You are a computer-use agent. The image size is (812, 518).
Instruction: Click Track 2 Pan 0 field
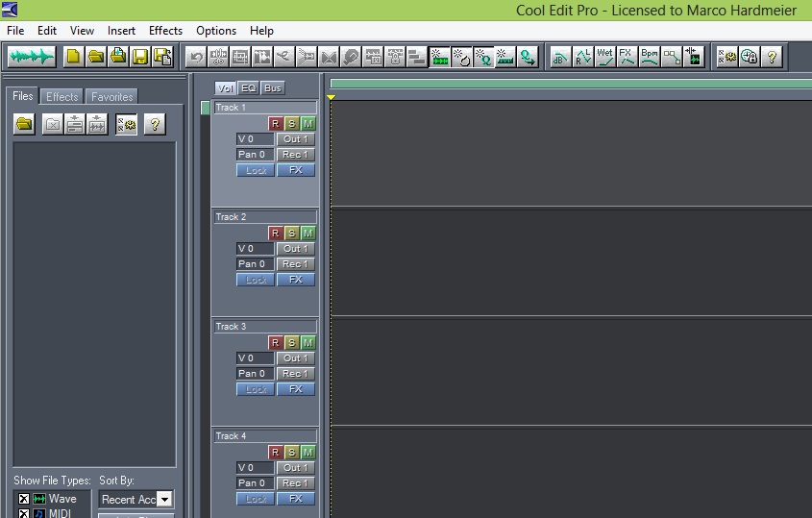tap(256, 264)
